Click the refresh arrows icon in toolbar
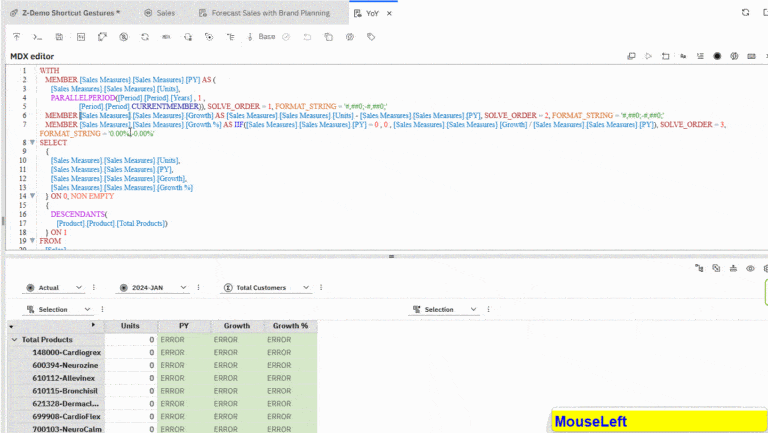This screenshot has height=433, width=768. (145, 37)
